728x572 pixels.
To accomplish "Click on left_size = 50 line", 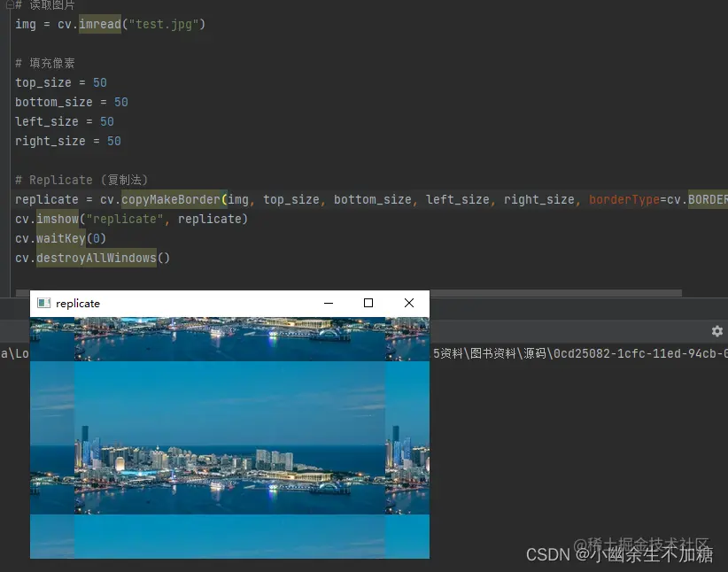I will coord(65,121).
